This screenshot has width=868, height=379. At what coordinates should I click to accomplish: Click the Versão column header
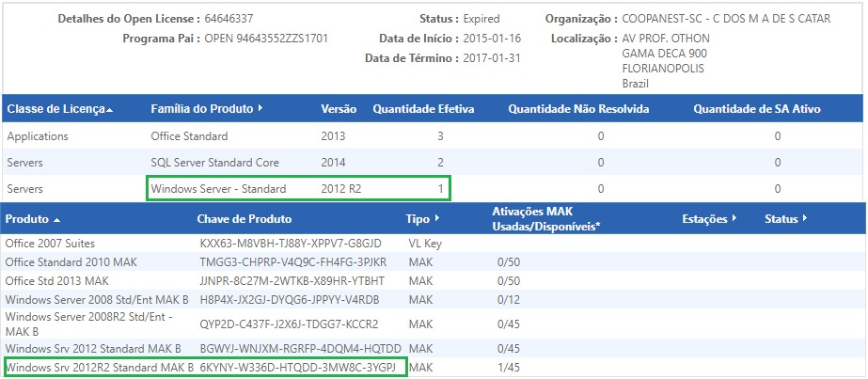point(339,109)
